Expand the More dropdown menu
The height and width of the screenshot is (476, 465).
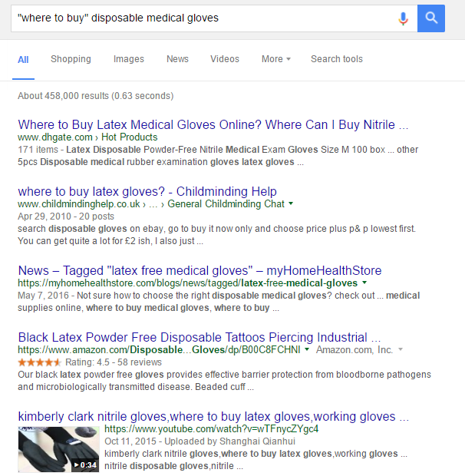click(276, 59)
